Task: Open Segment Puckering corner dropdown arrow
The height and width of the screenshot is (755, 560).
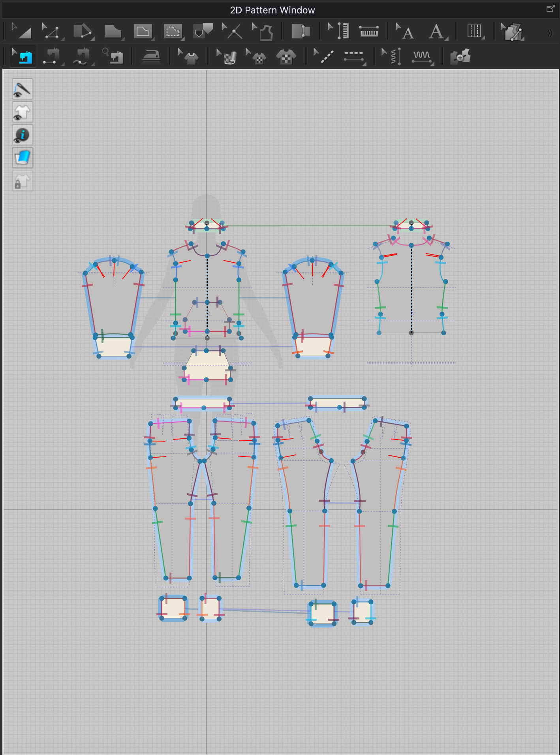Action: coord(432,64)
